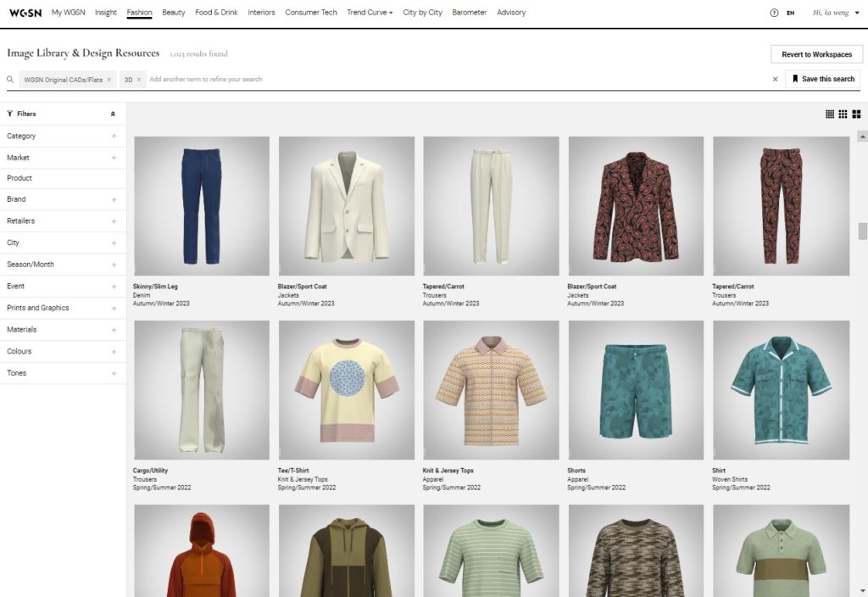Open the Beauty section

click(x=173, y=12)
